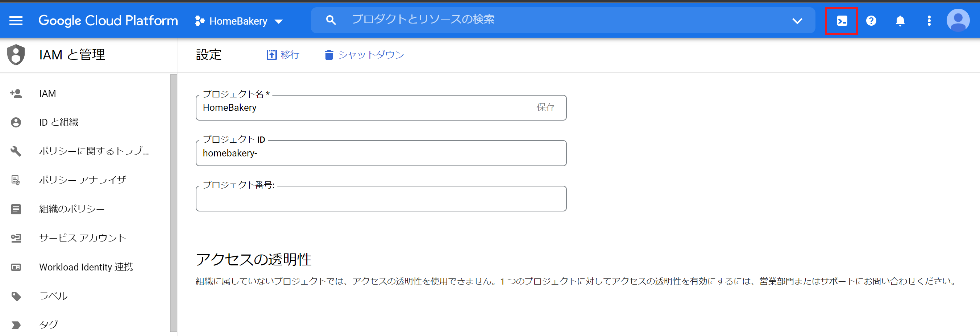
Task: Click the プロジェクト名 text field
Action: (365, 108)
